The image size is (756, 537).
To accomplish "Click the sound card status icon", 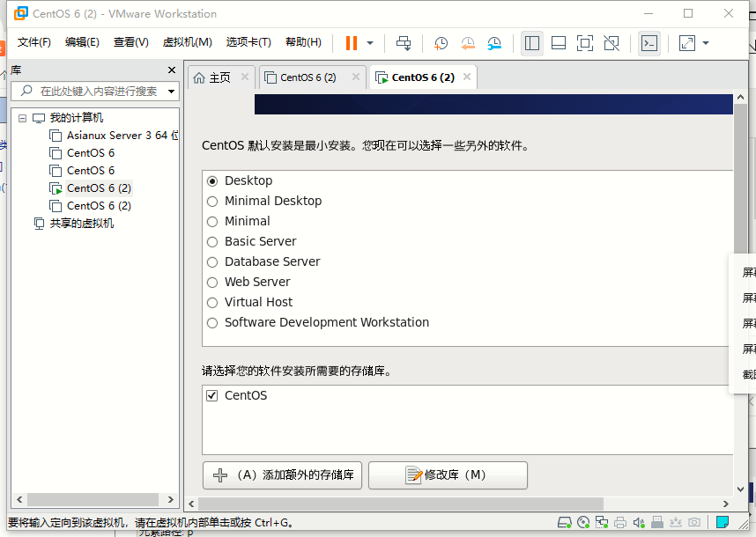I will [639, 522].
